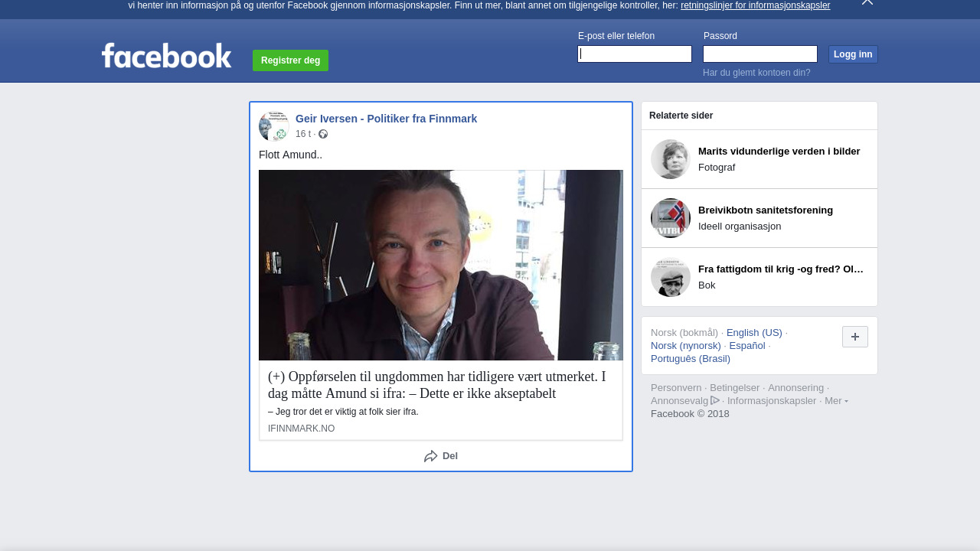
Task: Click the 16 t post timestamp
Action: (x=303, y=134)
